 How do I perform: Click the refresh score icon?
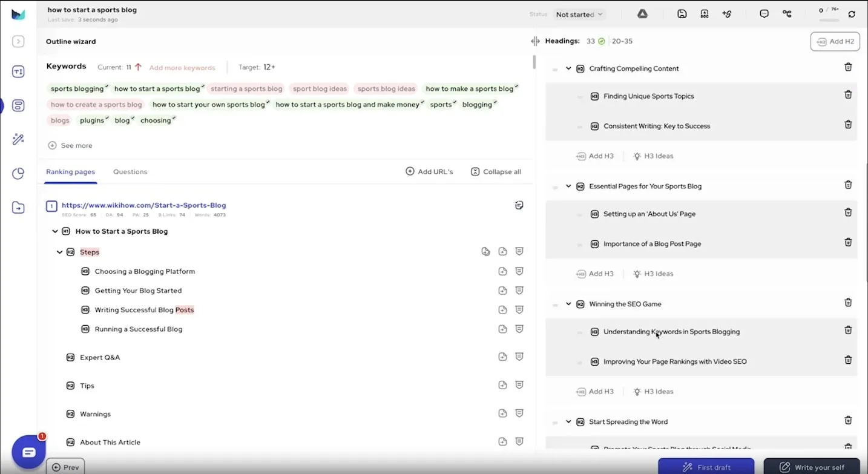pos(852,14)
